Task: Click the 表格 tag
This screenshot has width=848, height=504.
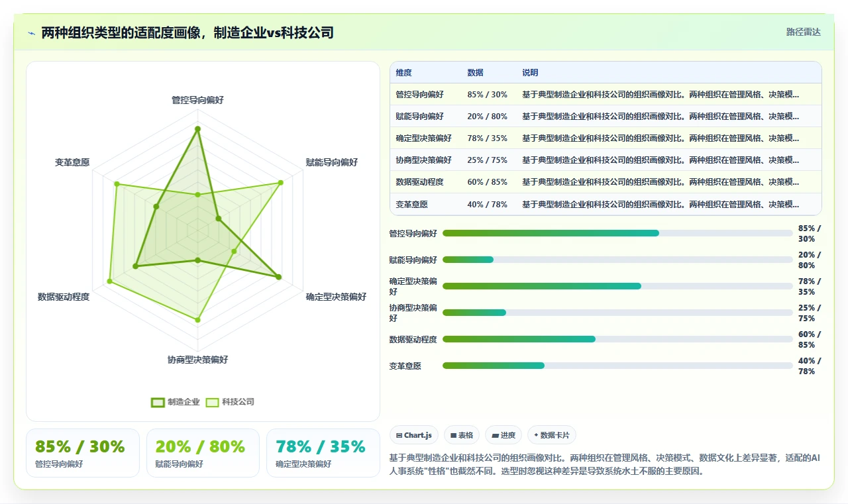Action: [462, 435]
